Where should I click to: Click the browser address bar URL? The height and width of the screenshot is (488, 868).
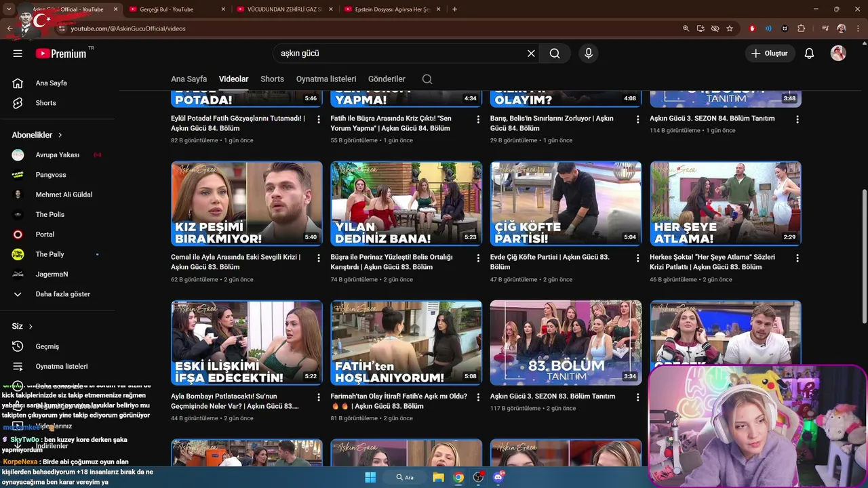128,28
